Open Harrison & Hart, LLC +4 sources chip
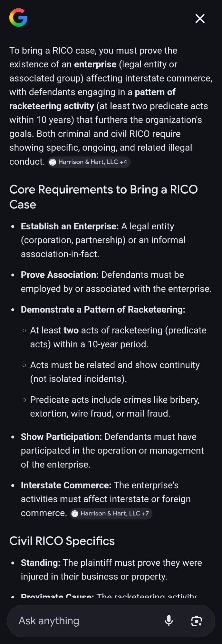 click(x=90, y=162)
